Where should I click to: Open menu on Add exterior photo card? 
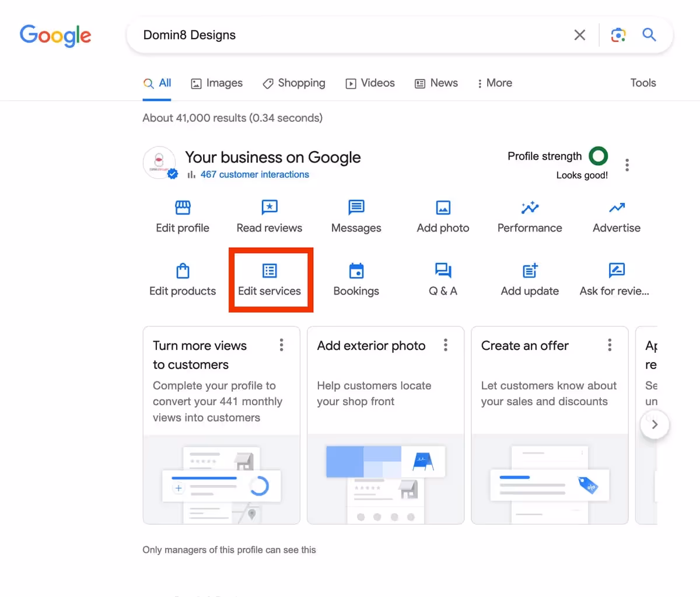tap(446, 345)
